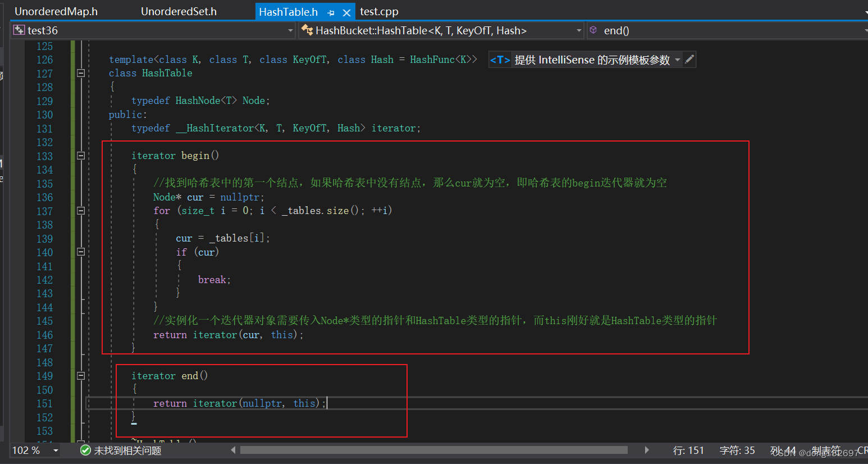Click the 'class HashTable' declaration text
Image resolution: width=868 pixels, height=464 pixels.
(x=150, y=73)
